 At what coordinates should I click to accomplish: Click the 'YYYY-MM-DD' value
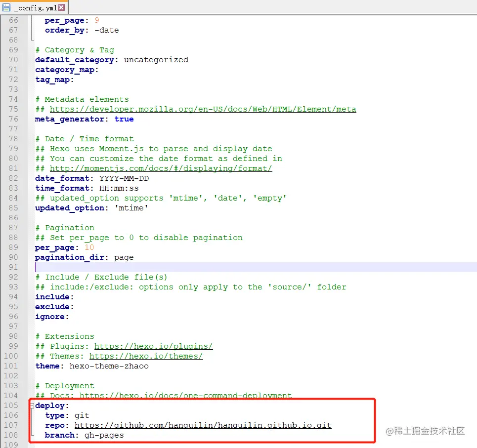[124, 178]
